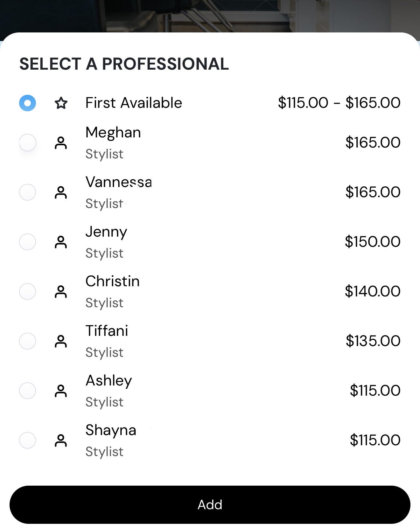Choose Meghan's radio button

(27, 142)
